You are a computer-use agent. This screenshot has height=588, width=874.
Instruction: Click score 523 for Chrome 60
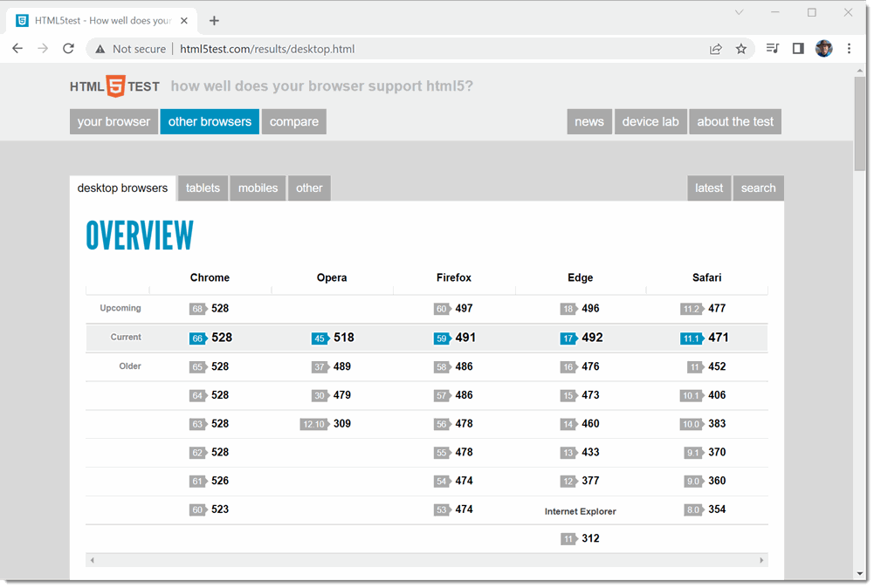click(220, 509)
